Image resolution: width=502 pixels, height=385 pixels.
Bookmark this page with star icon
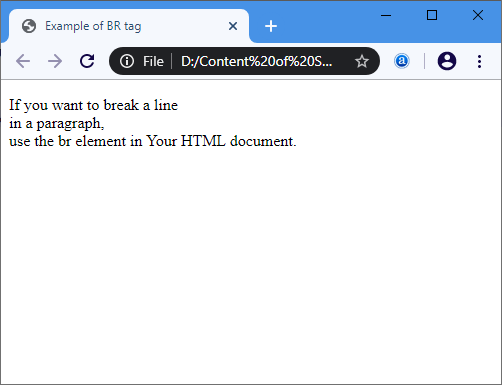(x=362, y=61)
